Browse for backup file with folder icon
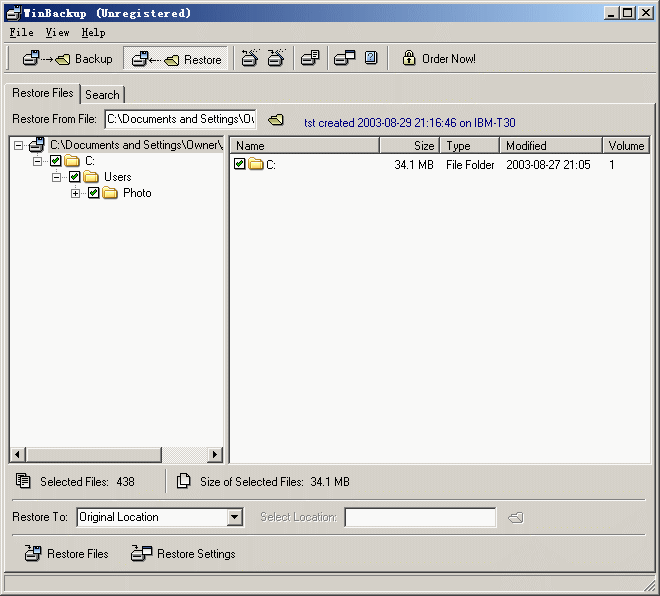660x596 pixels. pos(276,120)
